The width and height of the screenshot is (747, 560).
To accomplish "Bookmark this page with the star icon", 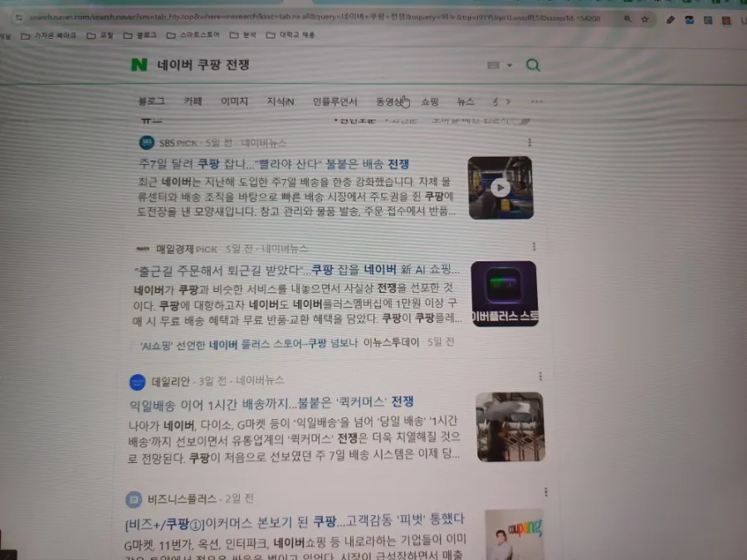I will point(645,19).
